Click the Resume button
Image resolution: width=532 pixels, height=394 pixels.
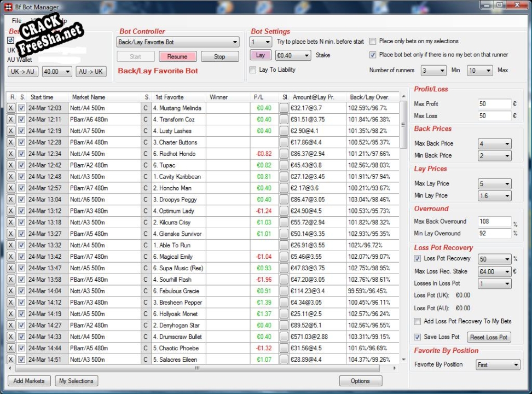177,56
